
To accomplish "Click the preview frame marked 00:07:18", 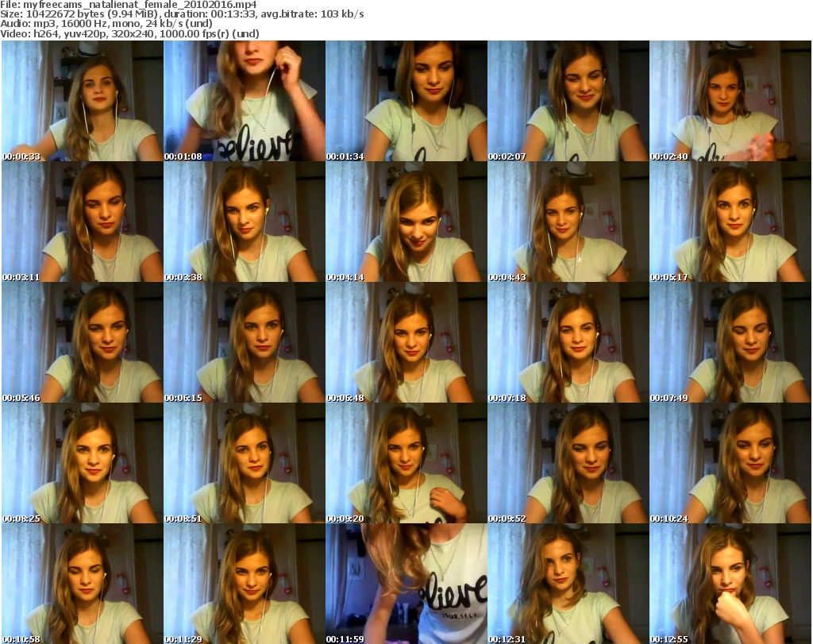I will point(568,343).
